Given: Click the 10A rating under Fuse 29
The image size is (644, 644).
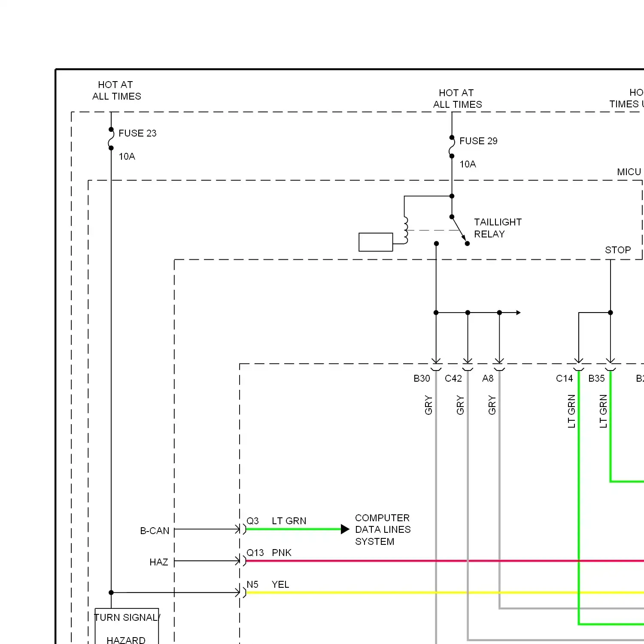Looking at the screenshot, I should (468, 164).
